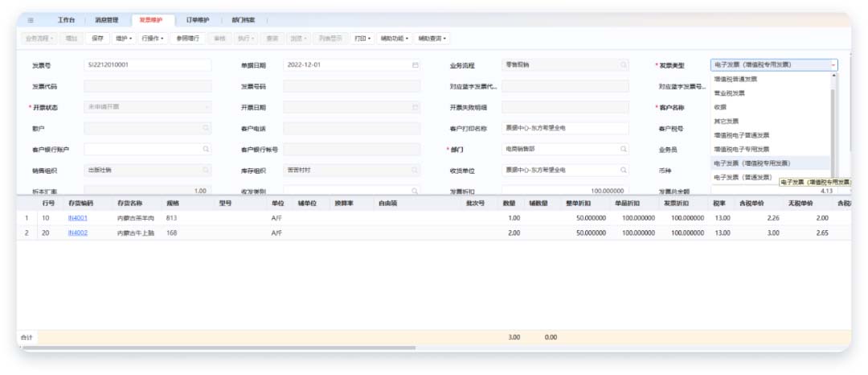This screenshot has height=375, width=868.
Task: Open the 辅助功能 dropdown button
Action: point(395,39)
